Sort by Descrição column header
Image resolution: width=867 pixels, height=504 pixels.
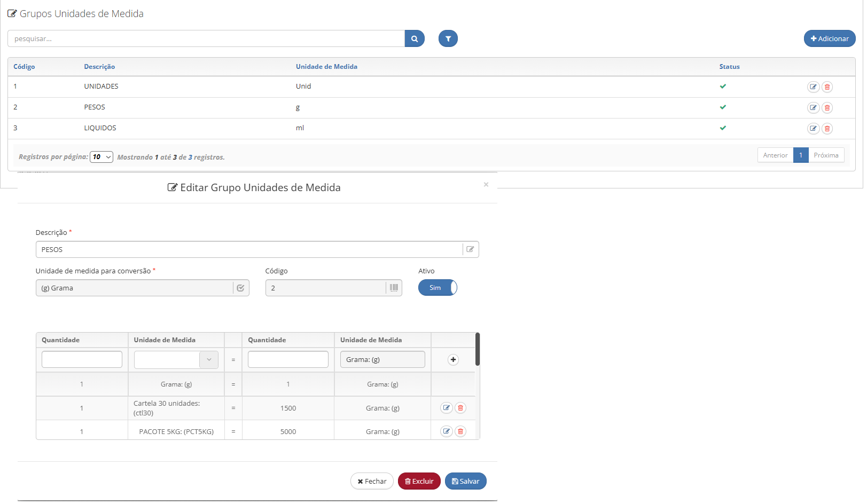coord(99,67)
